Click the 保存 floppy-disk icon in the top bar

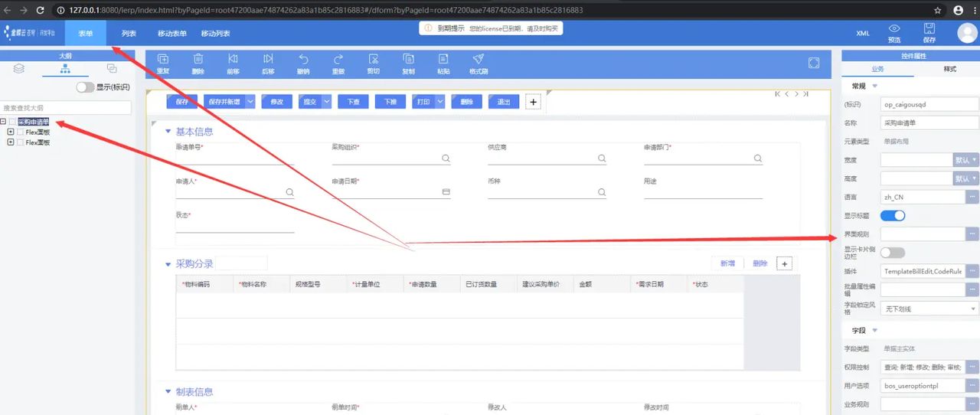[x=929, y=28]
